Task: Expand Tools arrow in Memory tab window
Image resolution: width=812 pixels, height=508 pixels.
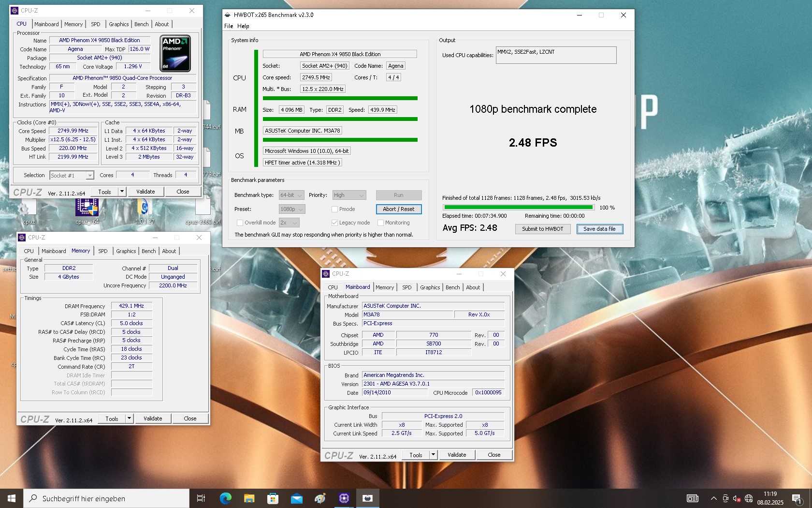Action: 129,418
